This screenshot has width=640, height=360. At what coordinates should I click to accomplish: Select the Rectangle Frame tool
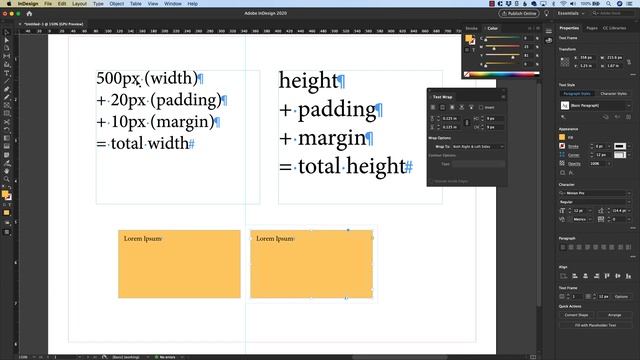pyautogui.click(x=7, y=105)
